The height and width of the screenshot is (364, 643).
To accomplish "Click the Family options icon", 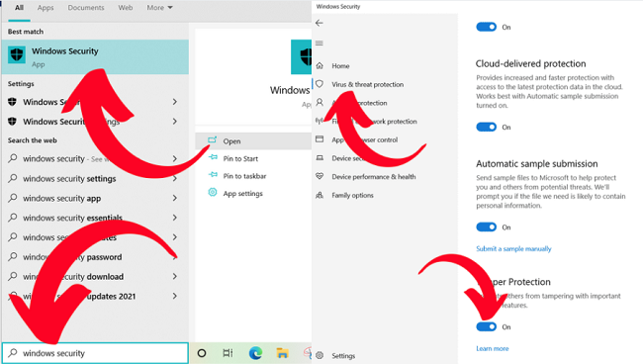I will click(320, 195).
